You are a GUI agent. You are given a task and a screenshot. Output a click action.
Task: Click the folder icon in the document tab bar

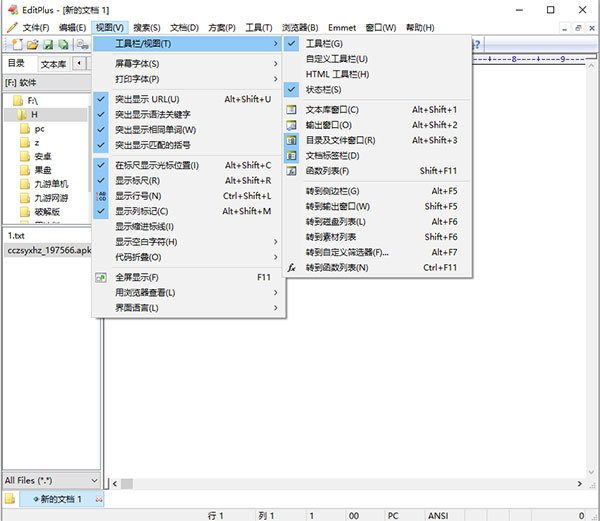click(x=10, y=499)
